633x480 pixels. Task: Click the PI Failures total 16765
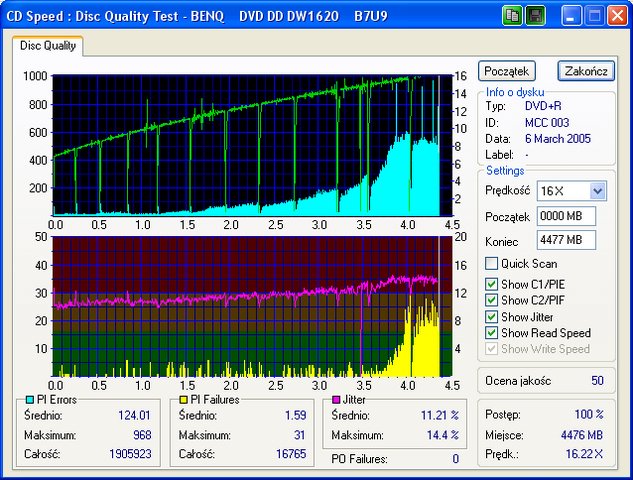tap(291, 454)
